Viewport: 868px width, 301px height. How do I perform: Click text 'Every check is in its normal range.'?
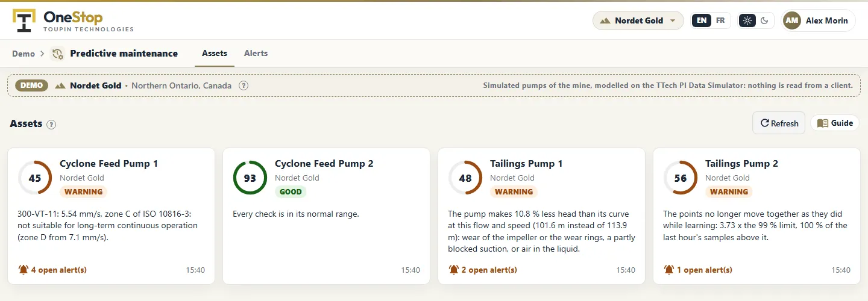pos(296,214)
